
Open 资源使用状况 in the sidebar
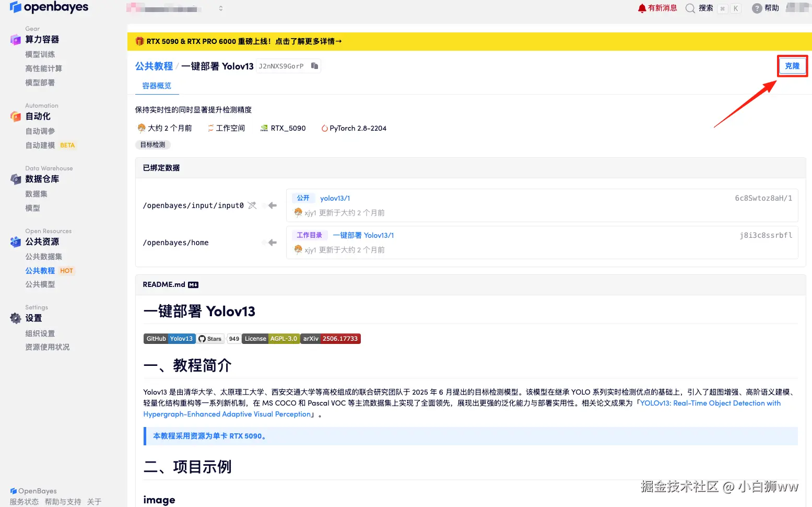point(48,347)
